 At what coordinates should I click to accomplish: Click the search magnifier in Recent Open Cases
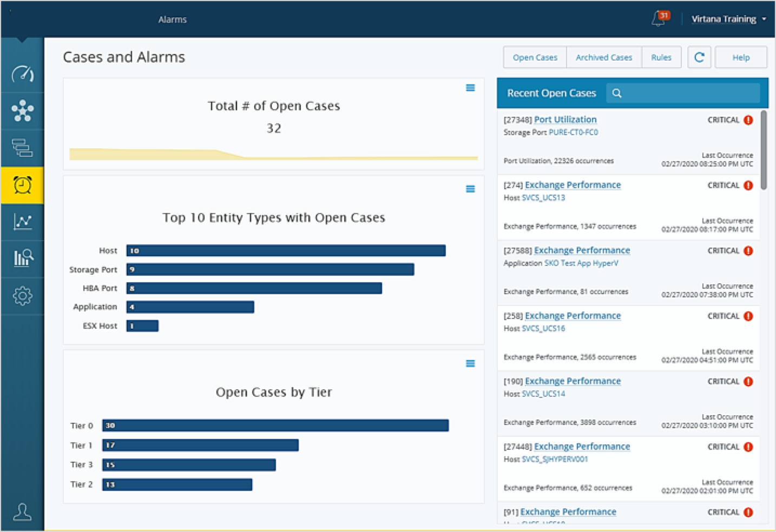616,93
